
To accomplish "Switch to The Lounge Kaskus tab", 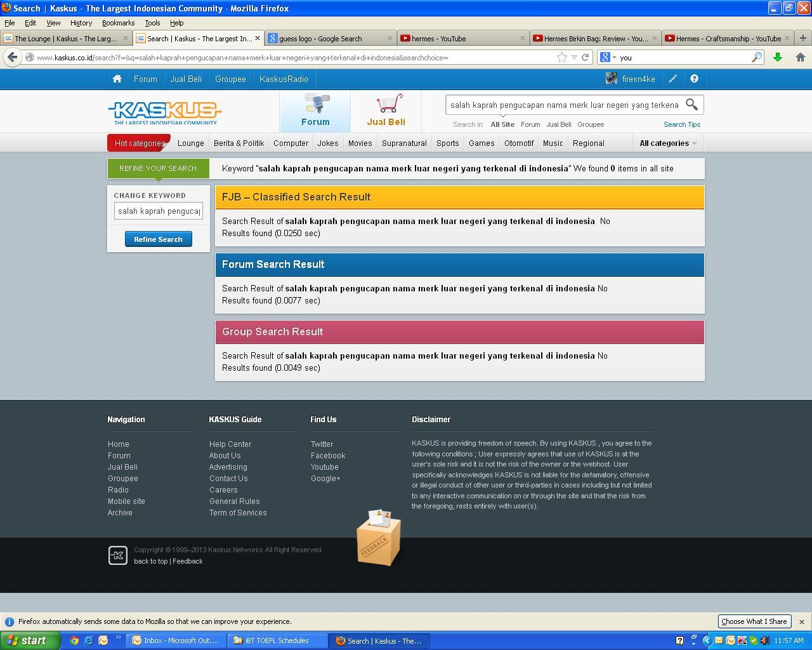I will coord(66,38).
